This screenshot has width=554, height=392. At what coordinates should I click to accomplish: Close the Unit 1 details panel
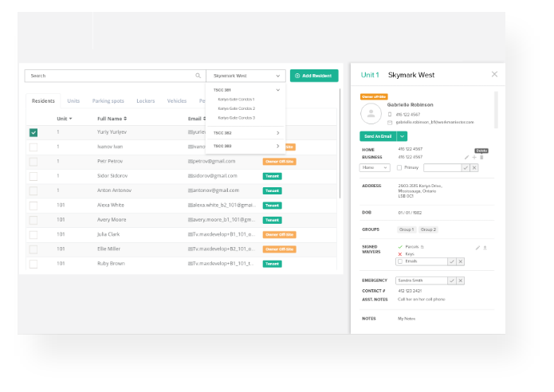494,74
